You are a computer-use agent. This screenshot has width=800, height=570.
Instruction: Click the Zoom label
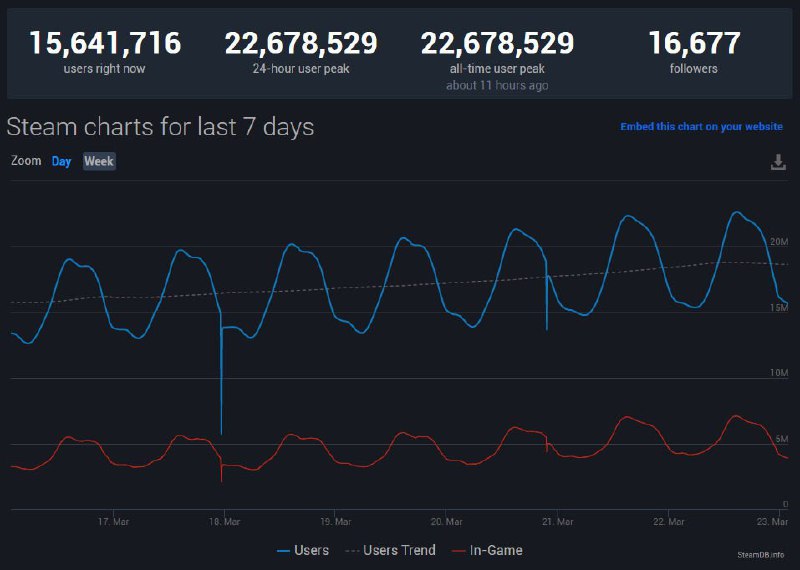pos(26,161)
